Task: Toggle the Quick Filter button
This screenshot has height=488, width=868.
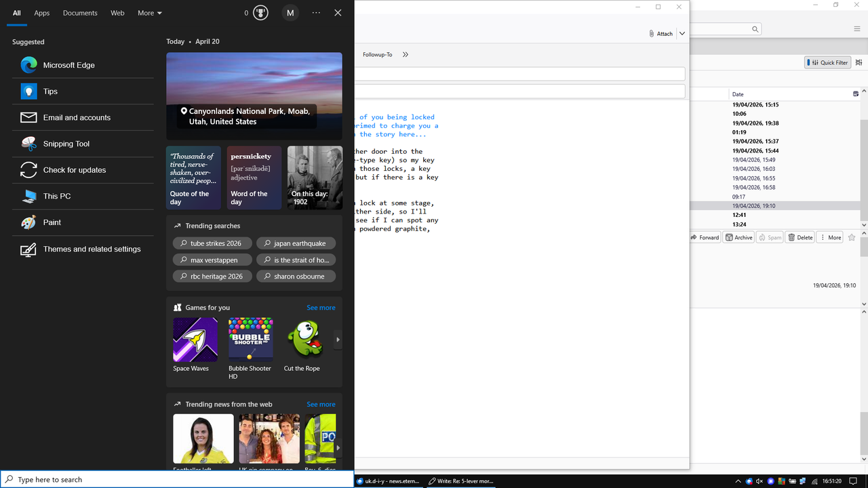Action: tap(827, 62)
